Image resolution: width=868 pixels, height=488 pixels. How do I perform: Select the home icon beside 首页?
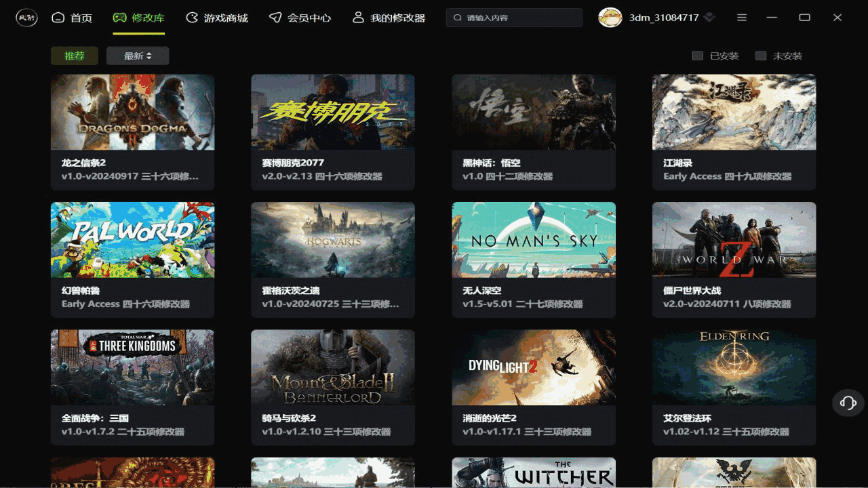pyautogui.click(x=58, y=18)
